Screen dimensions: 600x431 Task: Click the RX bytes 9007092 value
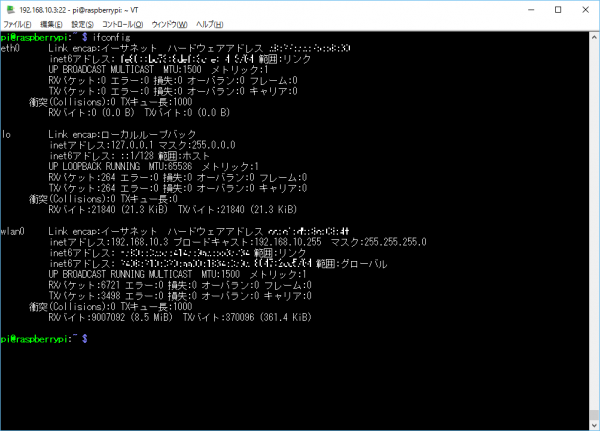tap(108, 317)
